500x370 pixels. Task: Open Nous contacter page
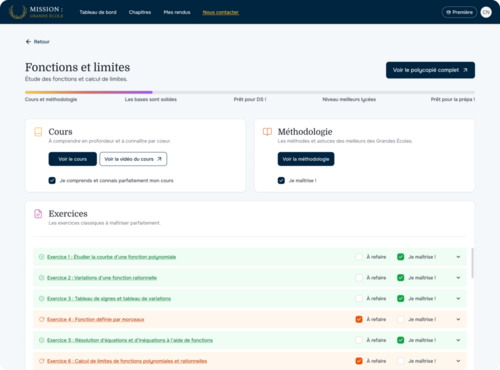click(221, 12)
